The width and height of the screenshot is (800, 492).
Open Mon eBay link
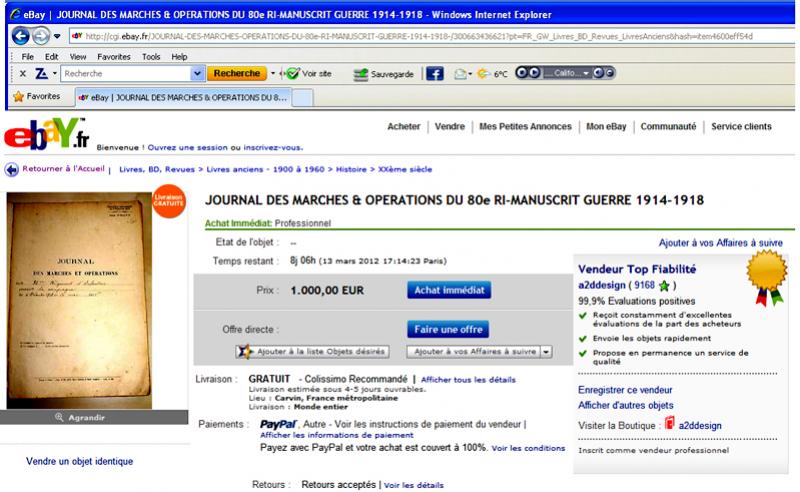click(606, 127)
